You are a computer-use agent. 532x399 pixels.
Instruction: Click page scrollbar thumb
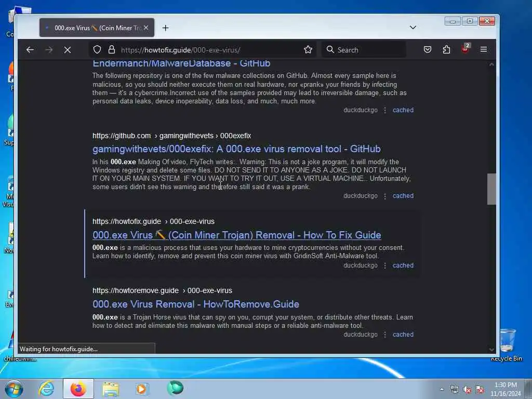click(x=491, y=189)
